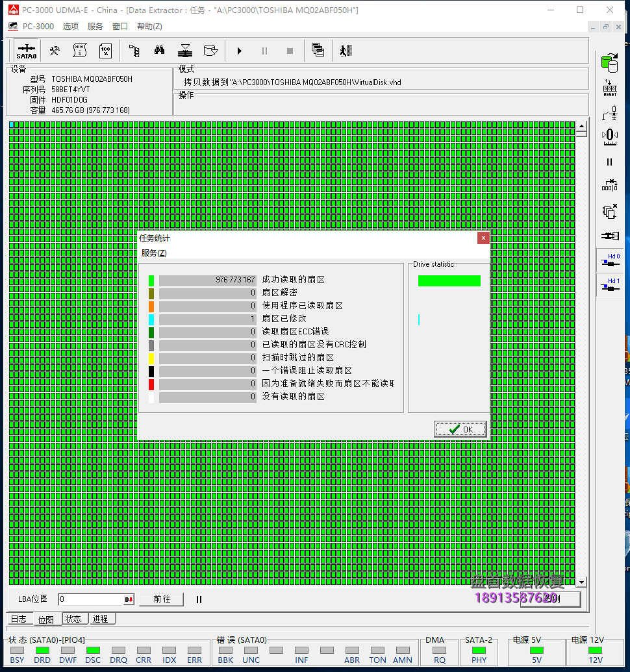The image size is (630, 672).
Task: Start the task with Play button
Action: [x=239, y=51]
